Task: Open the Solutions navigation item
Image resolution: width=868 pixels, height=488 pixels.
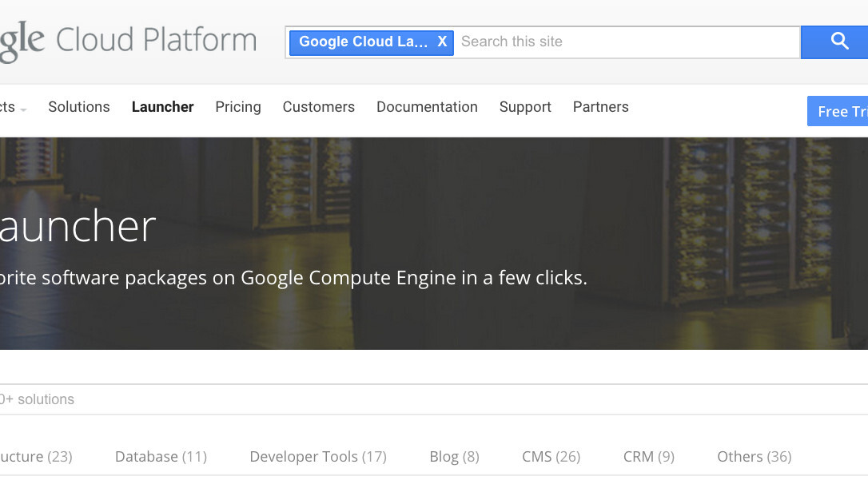Action: point(79,107)
